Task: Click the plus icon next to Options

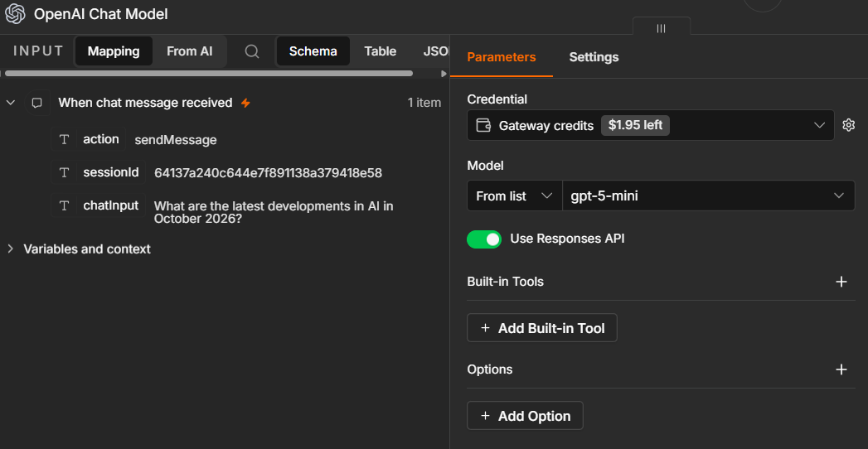Action: (x=841, y=369)
